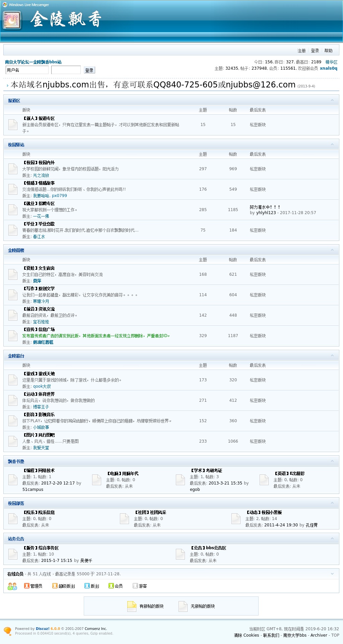Open the 注册 register link
Image resolution: width=343 pixels, height=644 pixels.
tap(301, 51)
